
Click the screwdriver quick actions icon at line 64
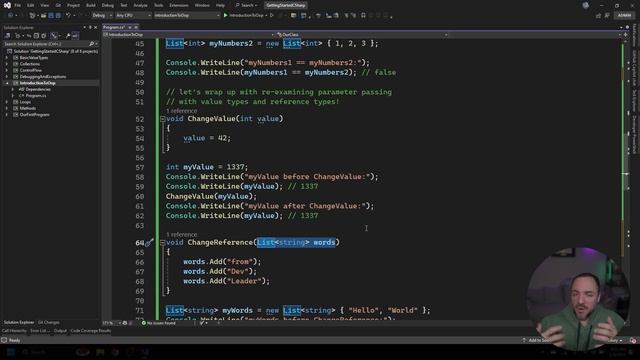[x=149, y=242]
